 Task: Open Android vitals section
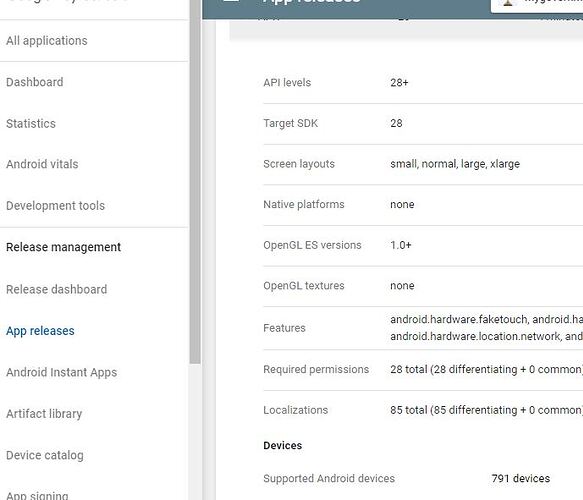[42, 164]
